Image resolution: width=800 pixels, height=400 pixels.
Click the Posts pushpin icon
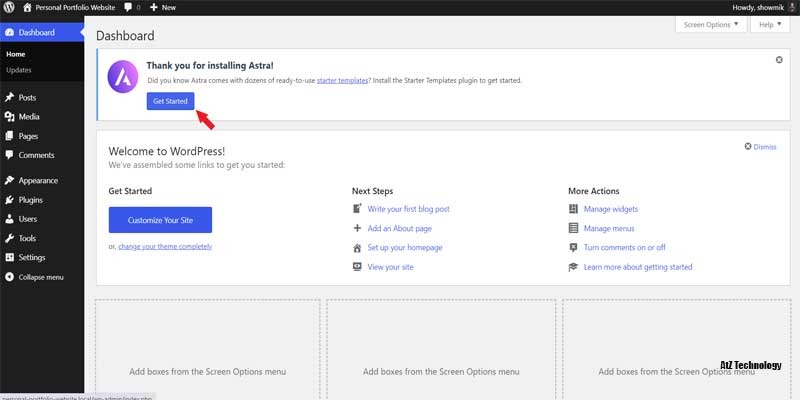coord(9,97)
